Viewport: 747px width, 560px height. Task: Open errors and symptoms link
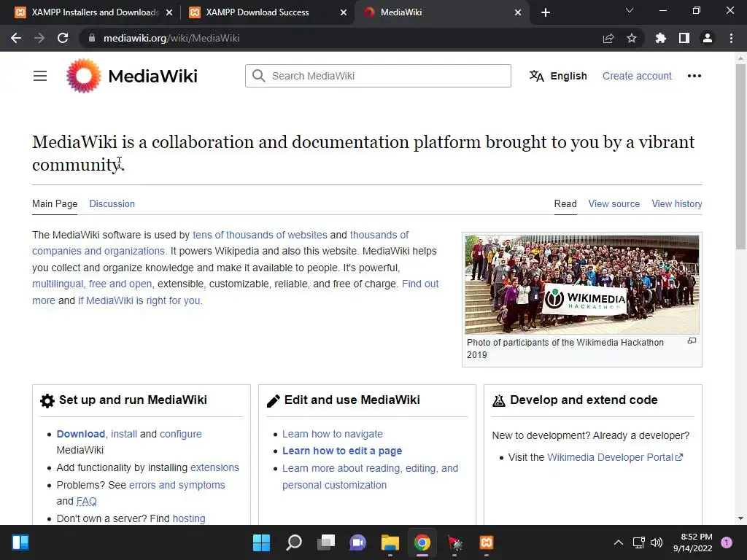pyautogui.click(x=177, y=485)
